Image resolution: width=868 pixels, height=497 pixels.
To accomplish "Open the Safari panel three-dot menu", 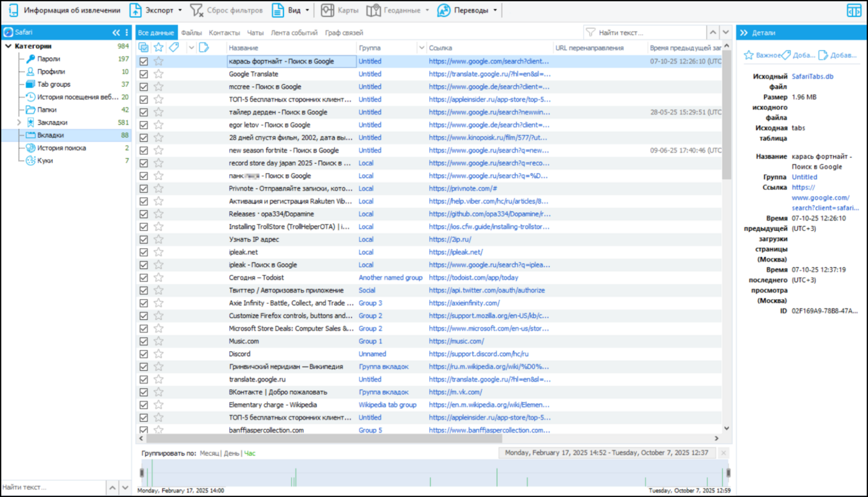I will click(x=127, y=33).
